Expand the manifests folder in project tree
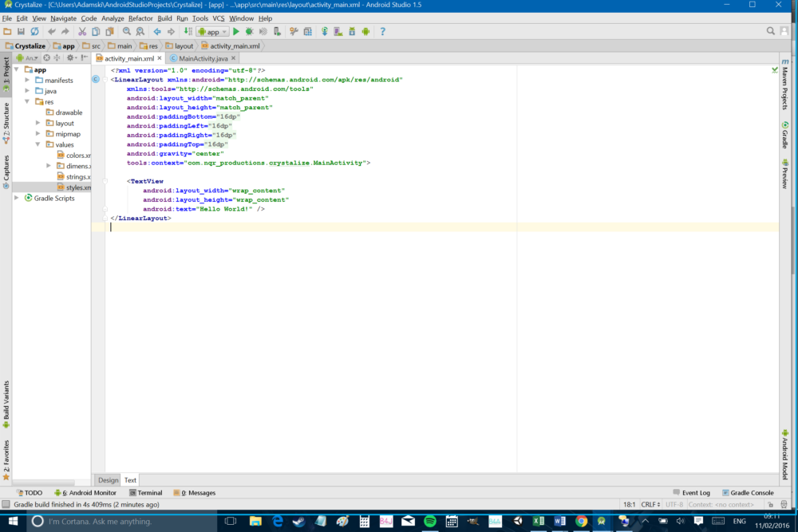 point(27,81)
